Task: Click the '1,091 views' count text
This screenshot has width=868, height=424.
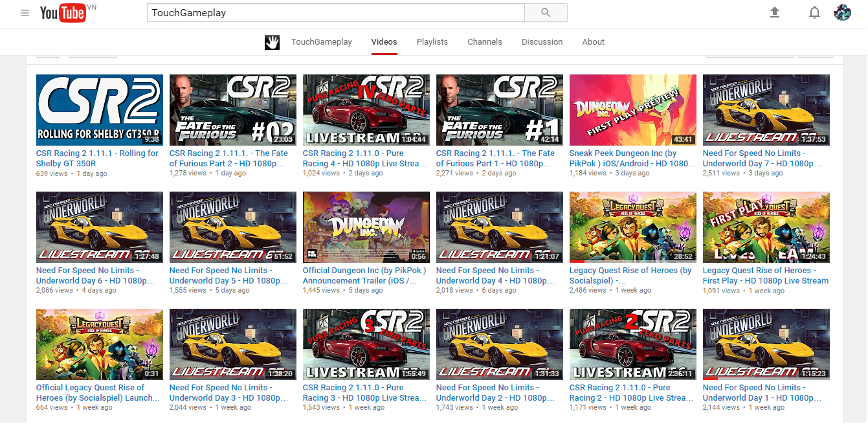Action: coord(722,291)
